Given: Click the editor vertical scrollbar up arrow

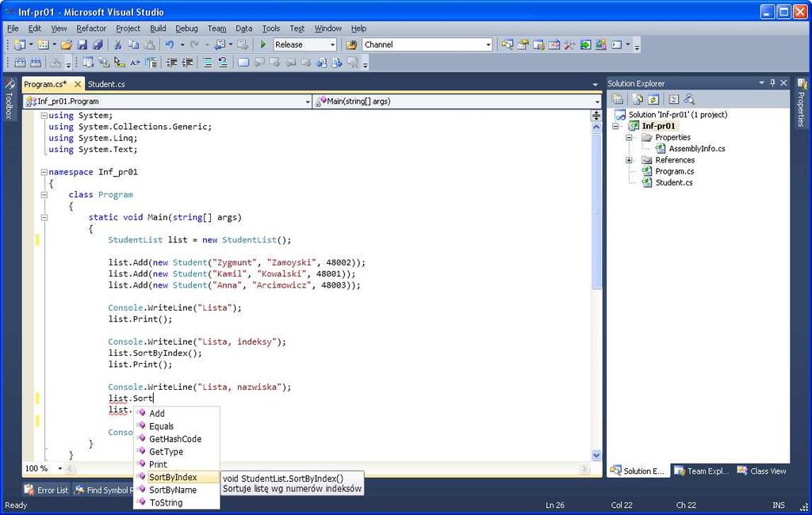Looking at the screenshot, I should click(x=596, y=126).
